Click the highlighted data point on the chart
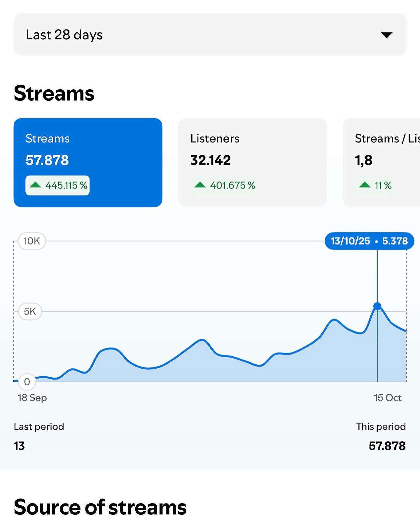The image size is (420, 525). click(377, 306)
